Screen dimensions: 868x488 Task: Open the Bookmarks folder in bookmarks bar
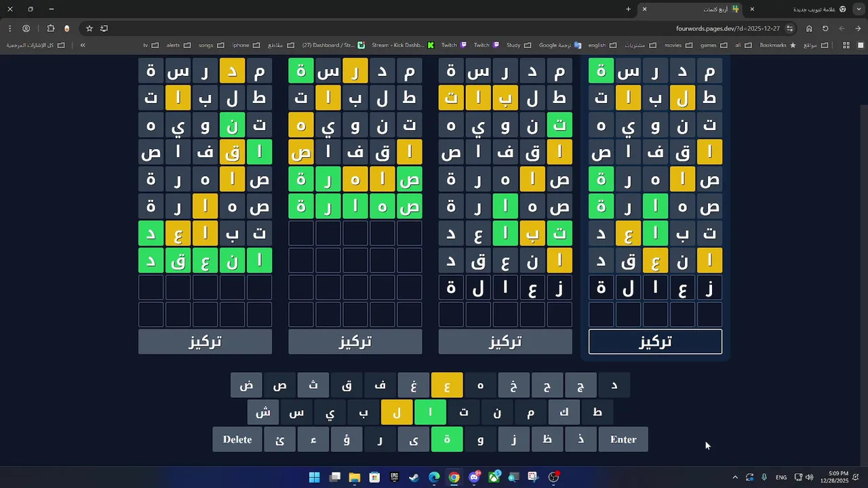tap(778, 45)
